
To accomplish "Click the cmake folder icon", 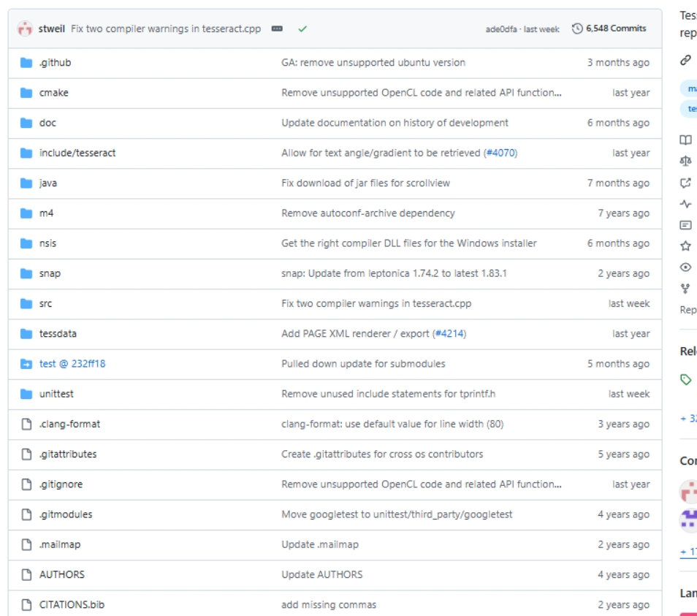I will click(26, 93).
